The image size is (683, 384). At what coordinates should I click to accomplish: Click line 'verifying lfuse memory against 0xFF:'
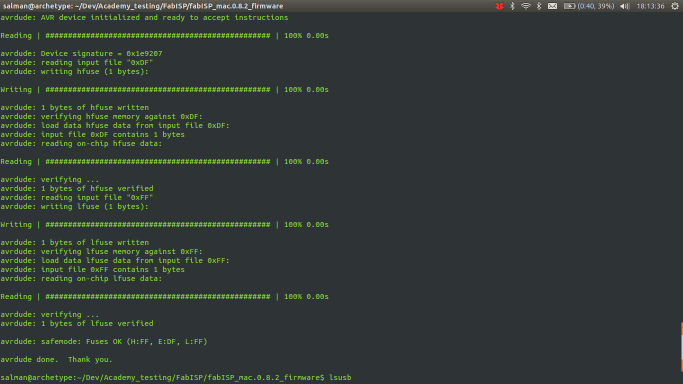[101, 252]
